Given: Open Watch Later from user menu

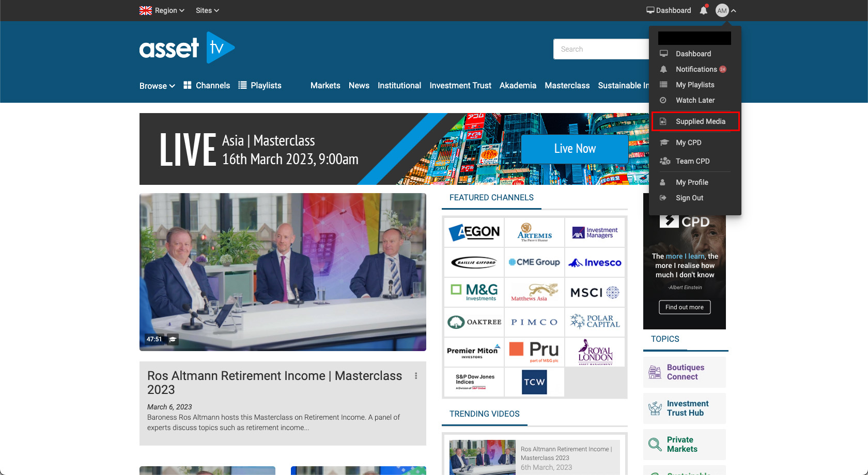Looking at the screenshot, I should click(694, 100).
